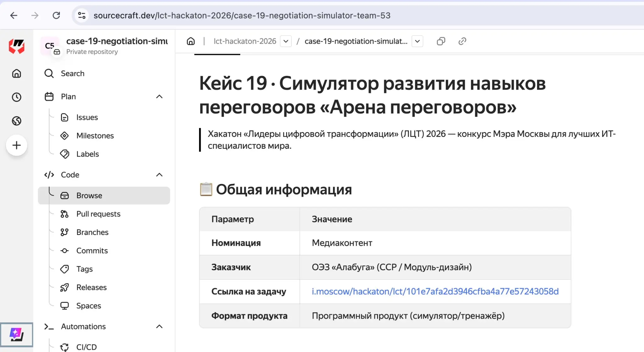Open the AI assistant icon at bottom left
The image size is (644, 352).
coord(17,335)
